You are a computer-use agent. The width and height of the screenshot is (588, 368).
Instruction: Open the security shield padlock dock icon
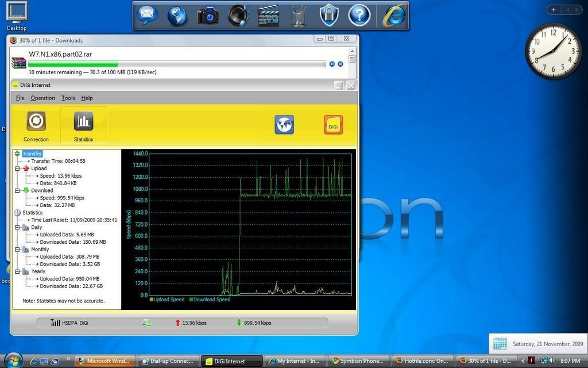coord(329,16)
